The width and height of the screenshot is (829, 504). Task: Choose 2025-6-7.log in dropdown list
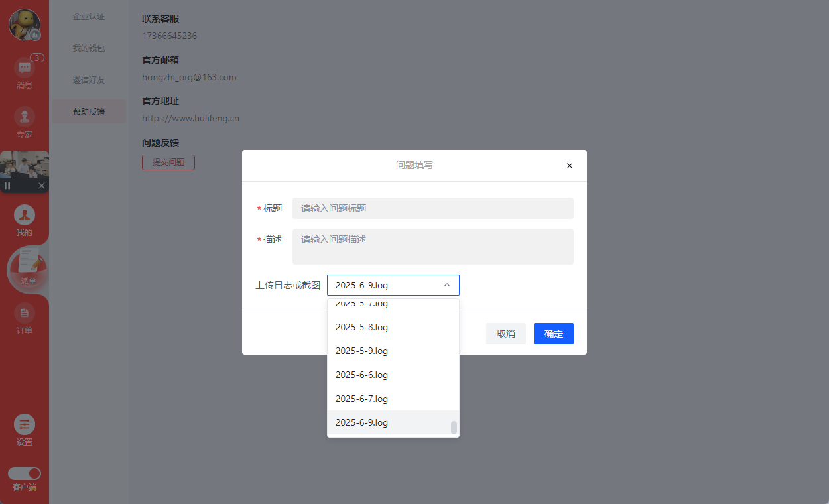tap(361, 399)
